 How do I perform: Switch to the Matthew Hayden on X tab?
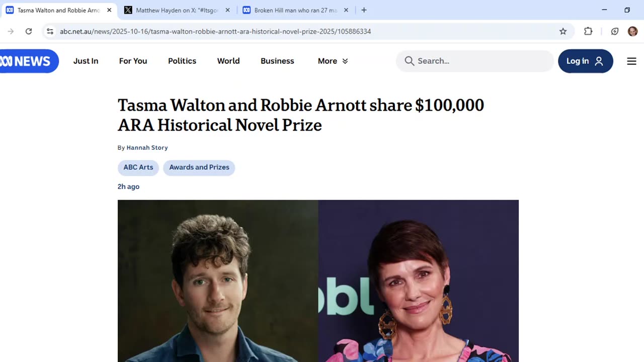(178, 10)
